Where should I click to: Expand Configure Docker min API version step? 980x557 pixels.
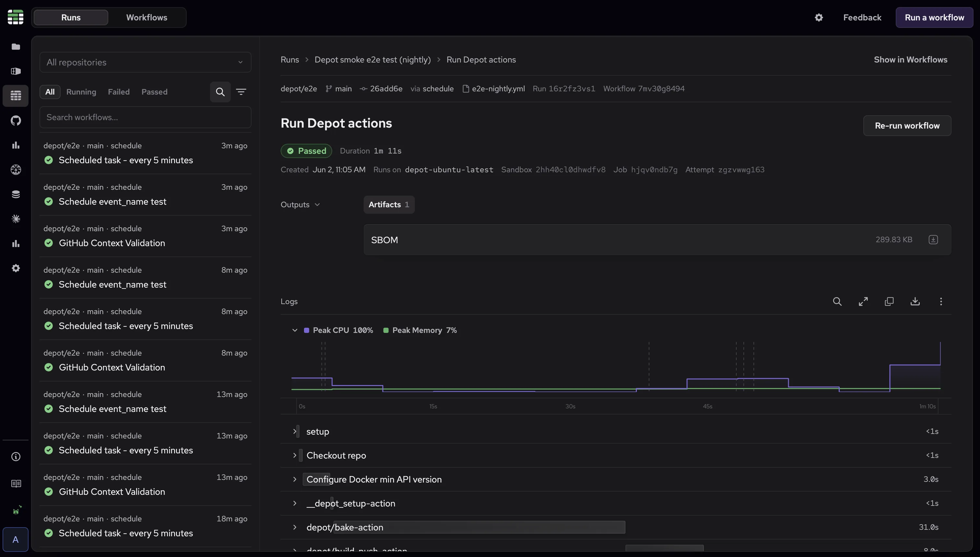pos(295,479)
